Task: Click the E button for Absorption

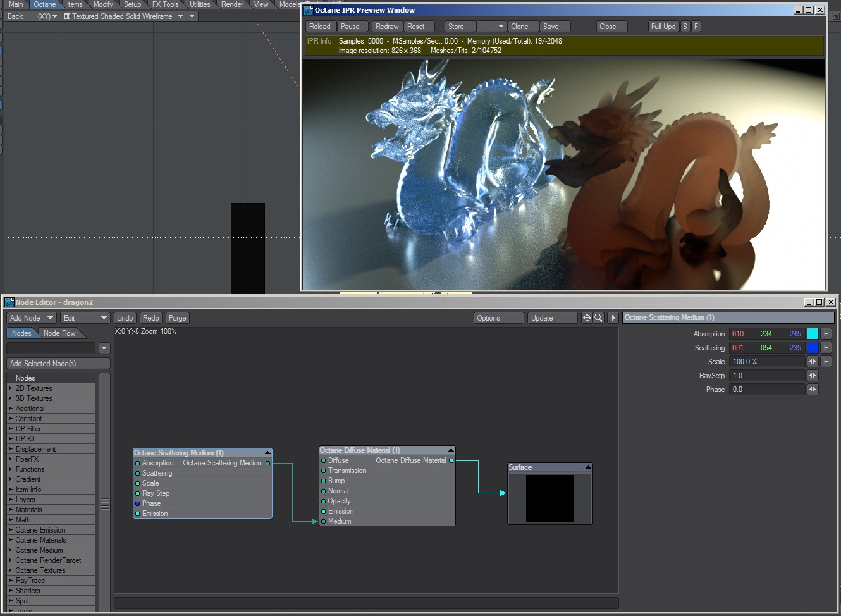Action: pos(826,334)
